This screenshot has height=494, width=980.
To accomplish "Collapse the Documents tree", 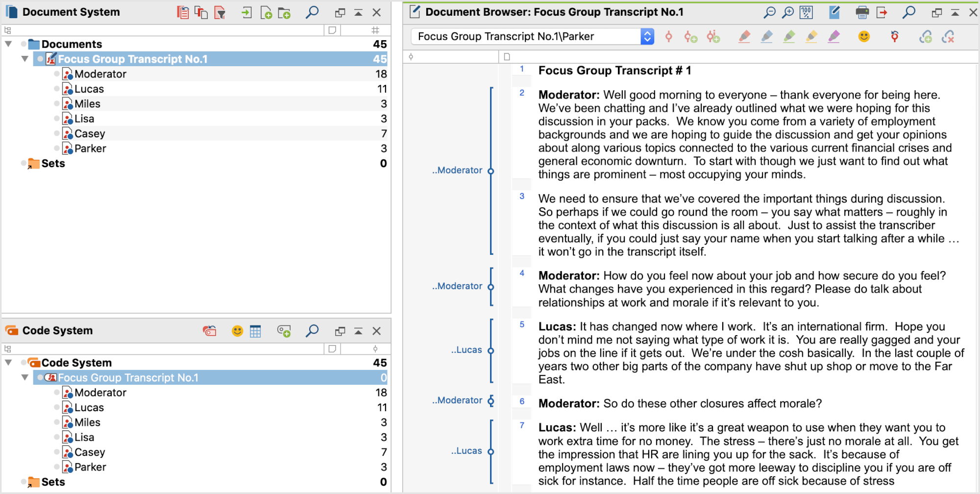I will [8, 44].
